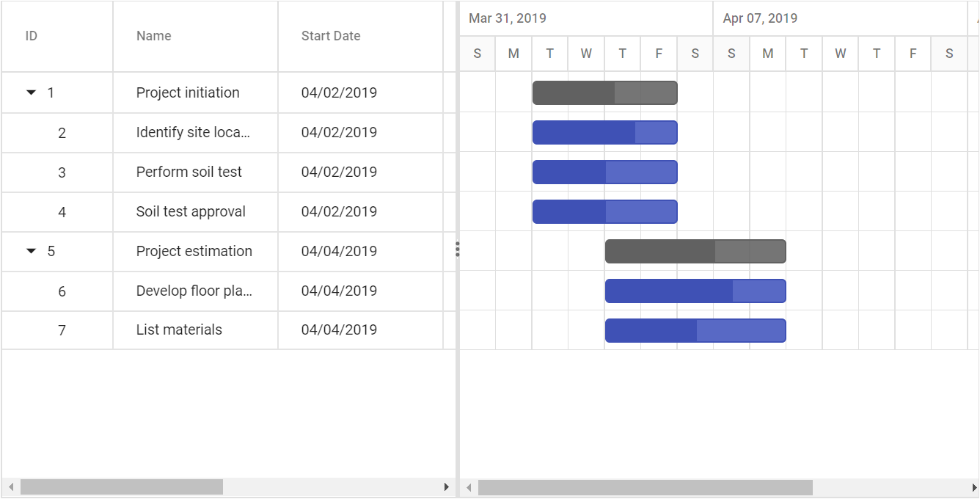
Task: Click the grid scrollbar right arrow
Action: 447,487
